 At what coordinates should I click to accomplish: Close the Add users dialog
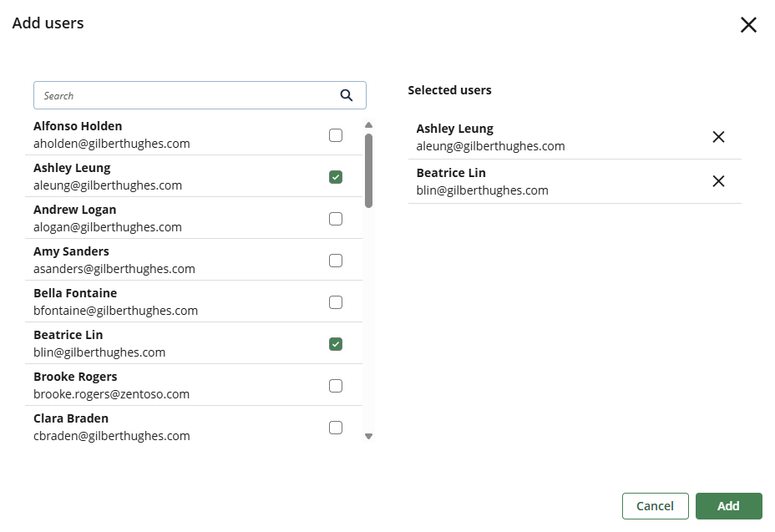point(748,25)
